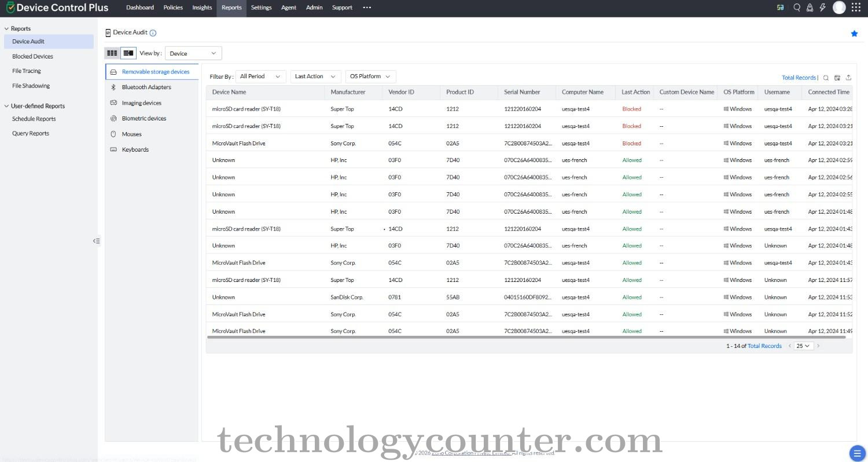Sort by Manufacturer column header
Viewport: 868px width, 462px height.
point(348,92)
